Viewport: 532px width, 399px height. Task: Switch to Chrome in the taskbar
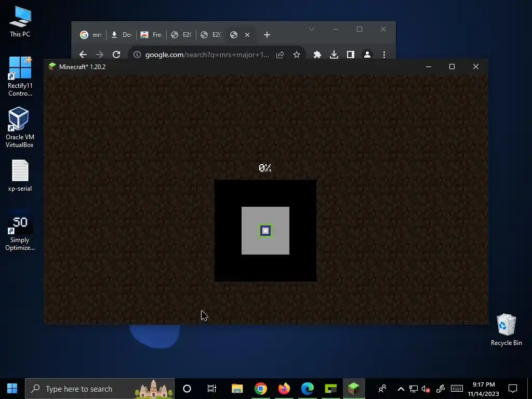pos(261,389)
